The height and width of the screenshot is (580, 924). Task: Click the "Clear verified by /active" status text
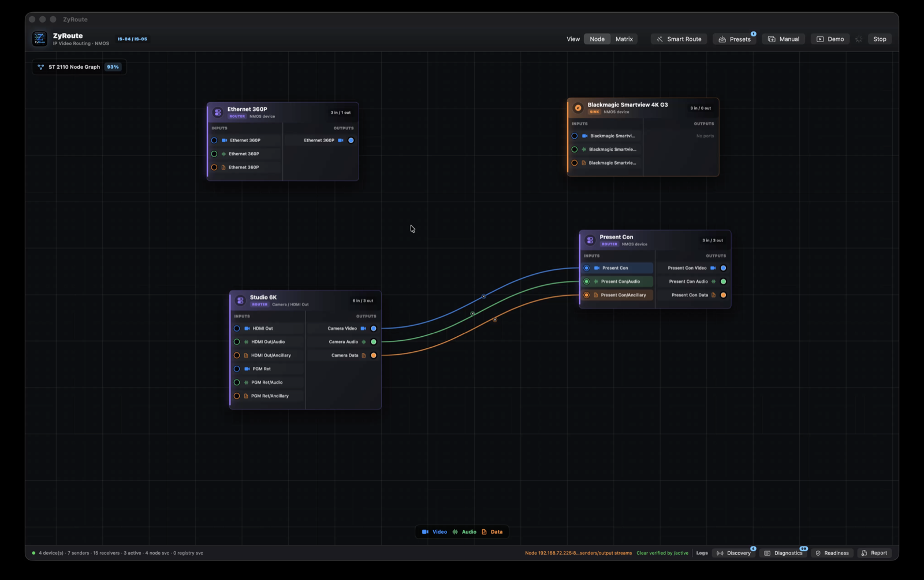click(x=662, y=553)
